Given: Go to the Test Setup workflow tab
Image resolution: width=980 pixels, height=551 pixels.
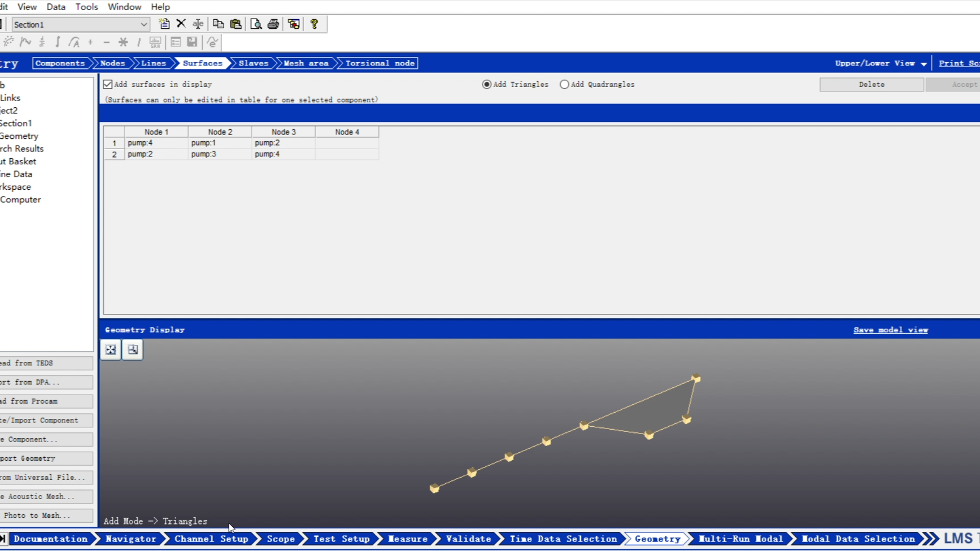Looking at the screenshot, I should click(341, 539).
